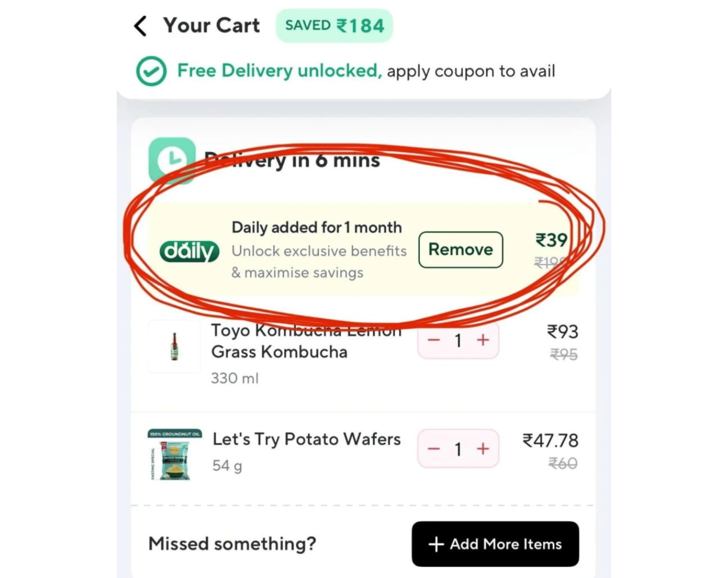Go back using the arrow icon
728x578 pixels.
click(x=140, y=26)
